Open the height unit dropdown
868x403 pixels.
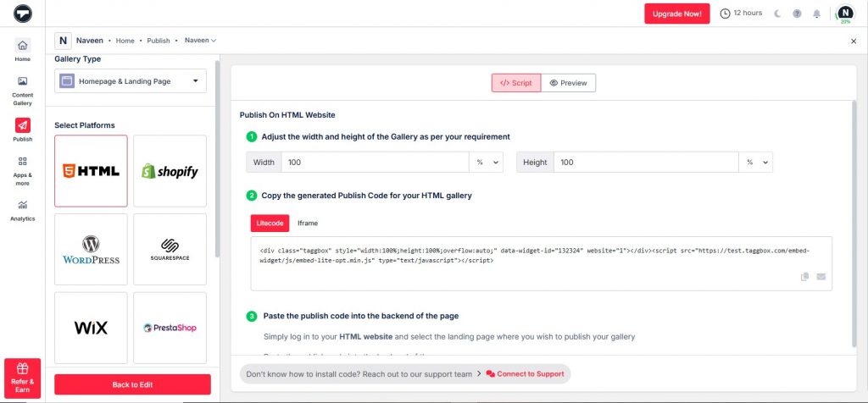[x=755, y=163]
